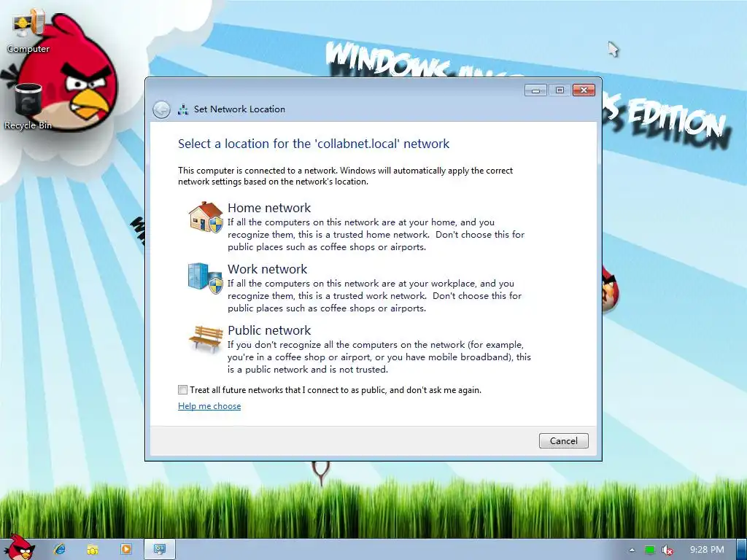The height and width of the screenshot is (560, 747).
Task: Click the Public network description text
Action: click(x=379, y=357)
